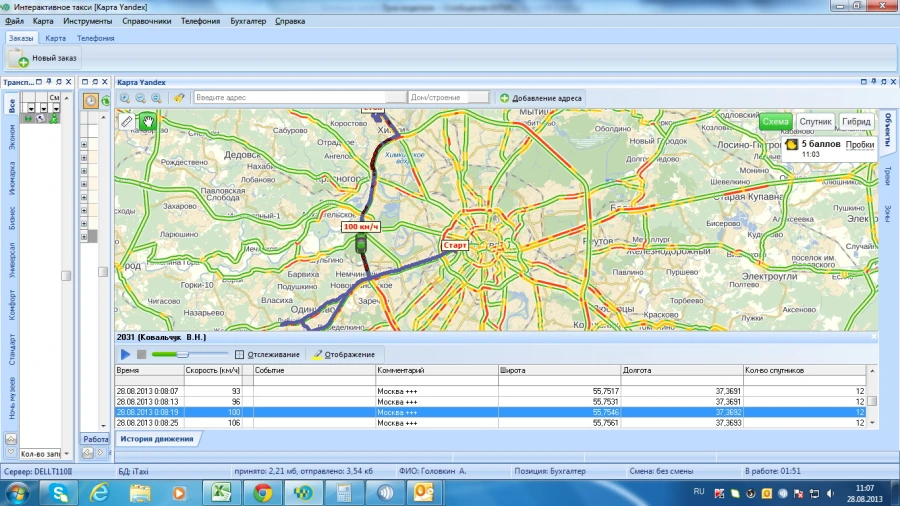Pin the Карта Yandex panel
Viewport: 900px width, 506px height.
click(874, 82)
